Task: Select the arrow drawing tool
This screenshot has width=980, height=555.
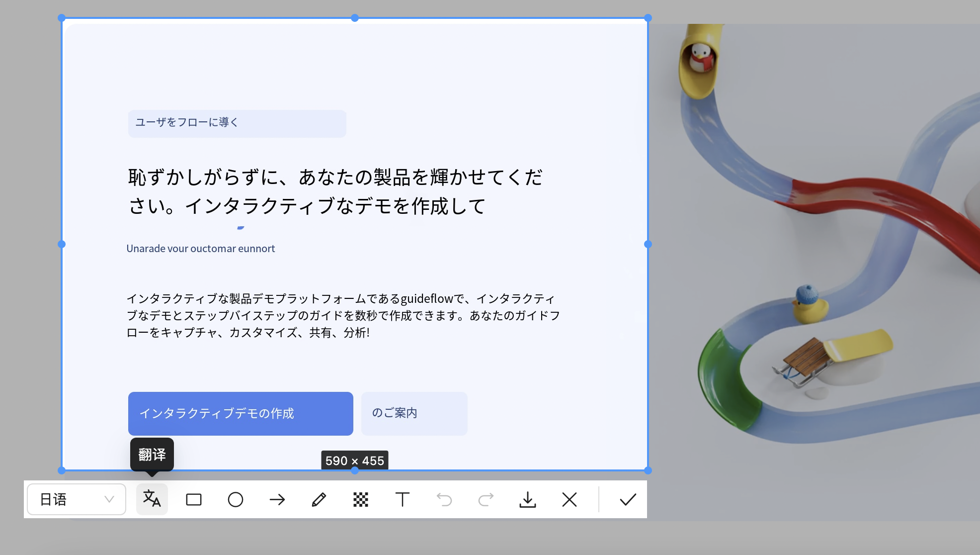Action: (x=277, y=499)
